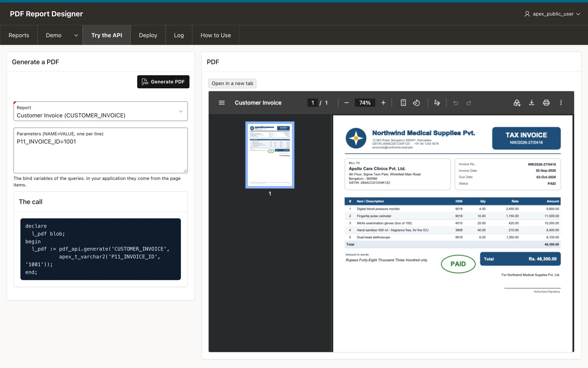The width and height of the screenshot is (588, 368).
Task: Select the Try the API tab
Action: tap(107, 35)
